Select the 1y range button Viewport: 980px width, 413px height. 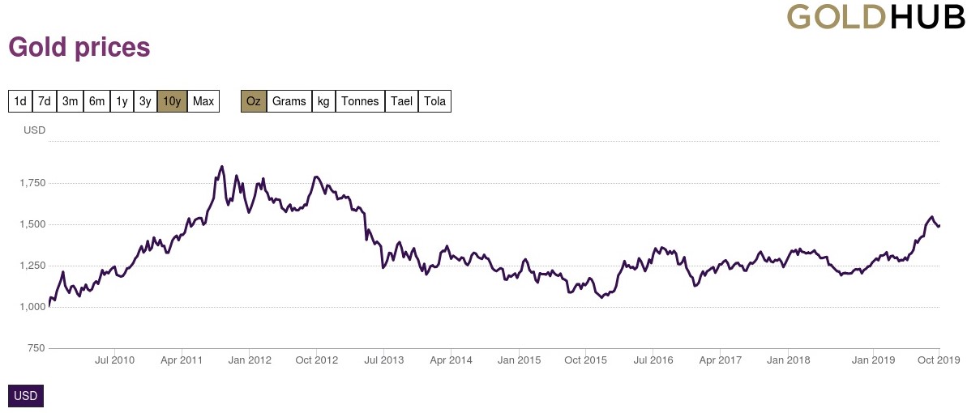coord(122,101)
